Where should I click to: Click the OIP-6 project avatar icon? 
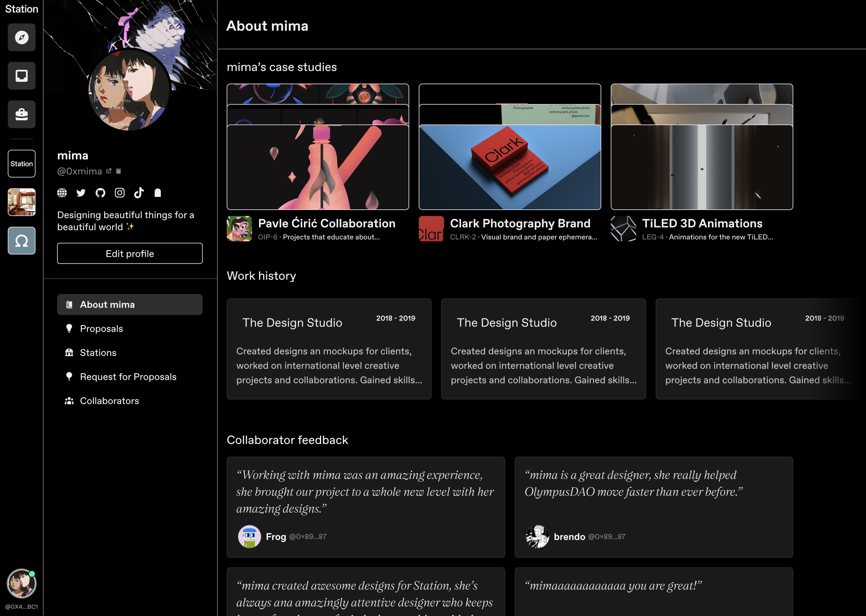[x=239, y=229]
